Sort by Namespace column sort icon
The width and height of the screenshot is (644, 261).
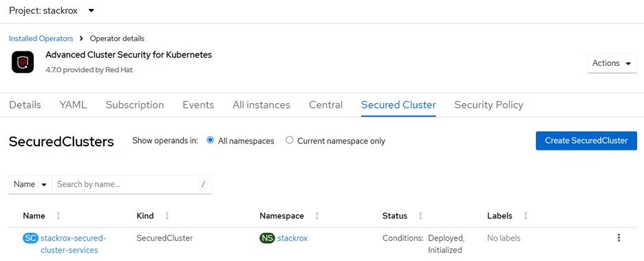(x=317, y=216)
